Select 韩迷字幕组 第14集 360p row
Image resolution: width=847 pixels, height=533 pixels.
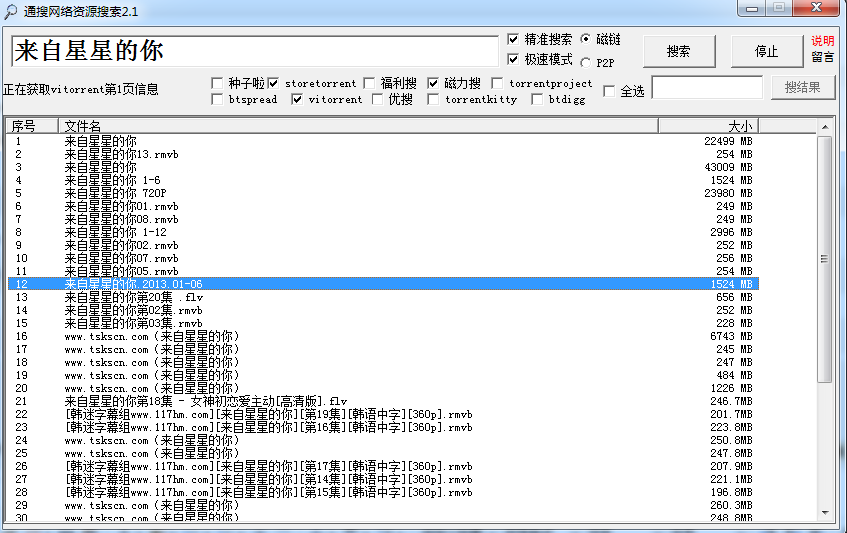pyautogui.click(x=383, y=479)
